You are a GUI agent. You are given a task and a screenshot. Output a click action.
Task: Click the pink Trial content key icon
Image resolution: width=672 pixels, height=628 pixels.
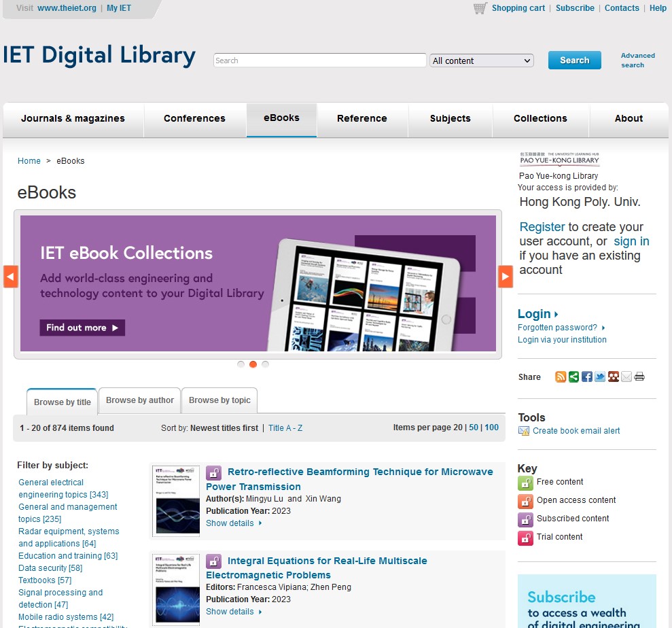525,538
